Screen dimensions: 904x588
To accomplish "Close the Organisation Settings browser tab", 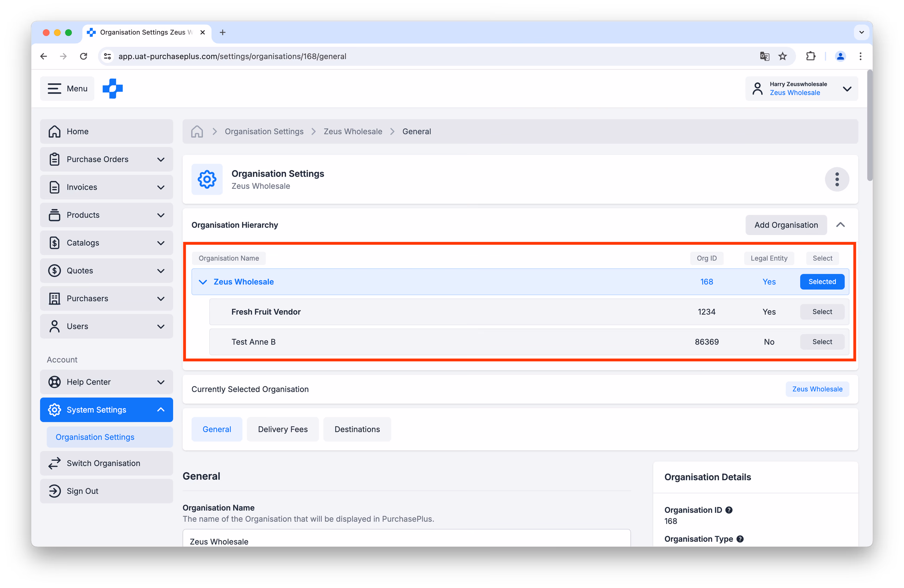I will (202, 32).
